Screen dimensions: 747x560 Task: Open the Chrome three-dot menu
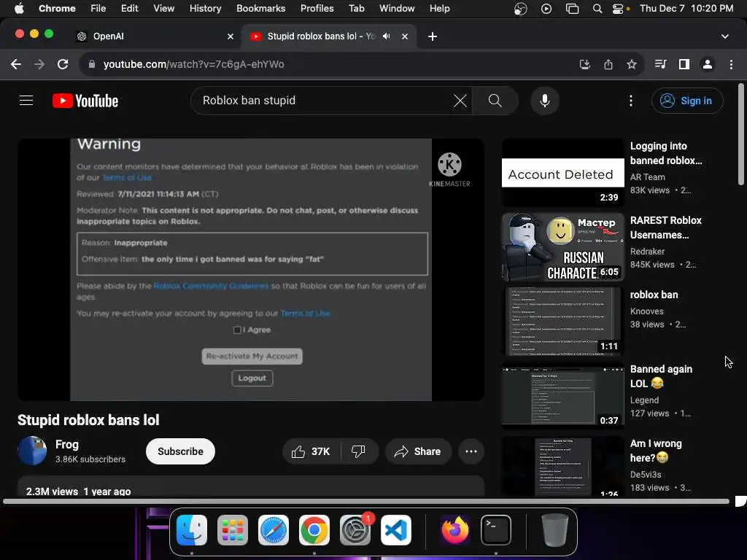(x=731, y=64)
